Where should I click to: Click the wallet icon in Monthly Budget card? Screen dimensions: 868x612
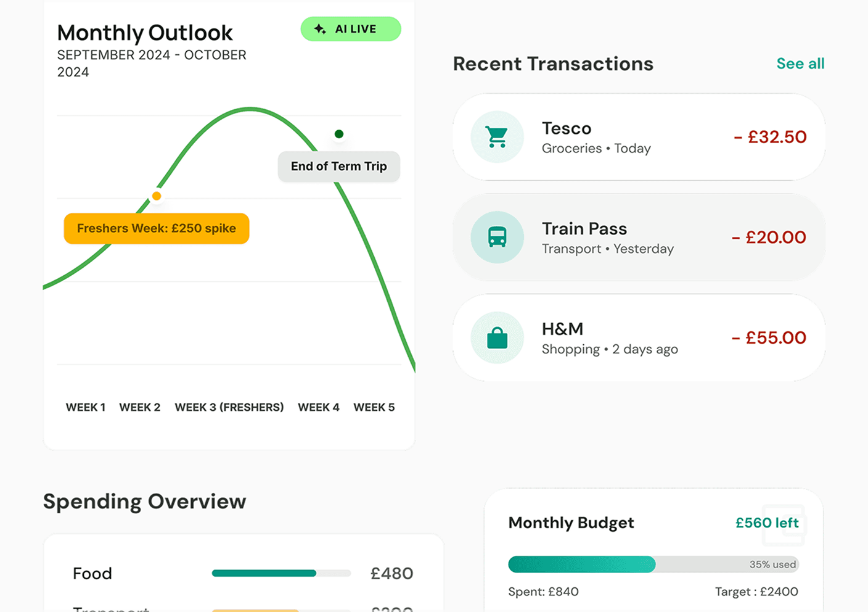pos(784,526)
